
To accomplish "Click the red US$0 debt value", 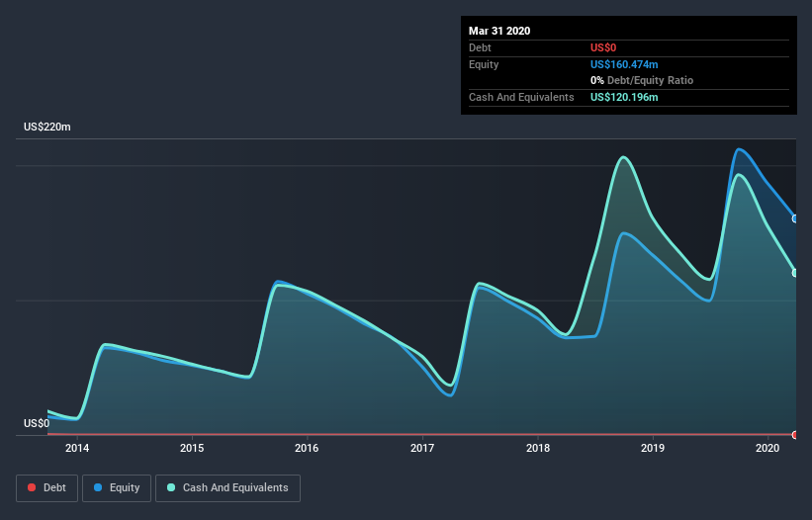I will 603,47.
